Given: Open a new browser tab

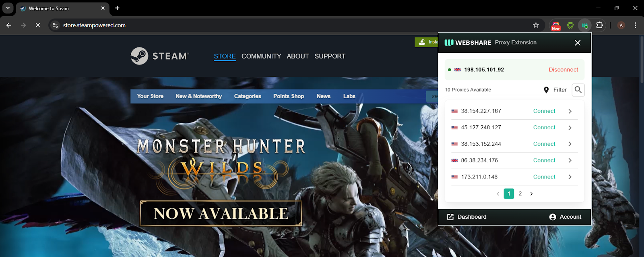Looking at the screenshot, I should [x=117, y=8].
